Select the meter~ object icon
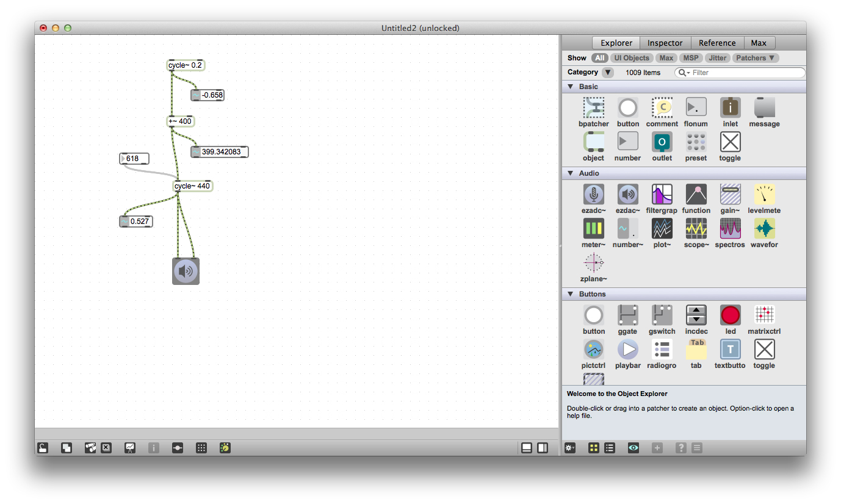Image resolution: width=841 pixels, height=504 pixels. [x=593, y=229]
